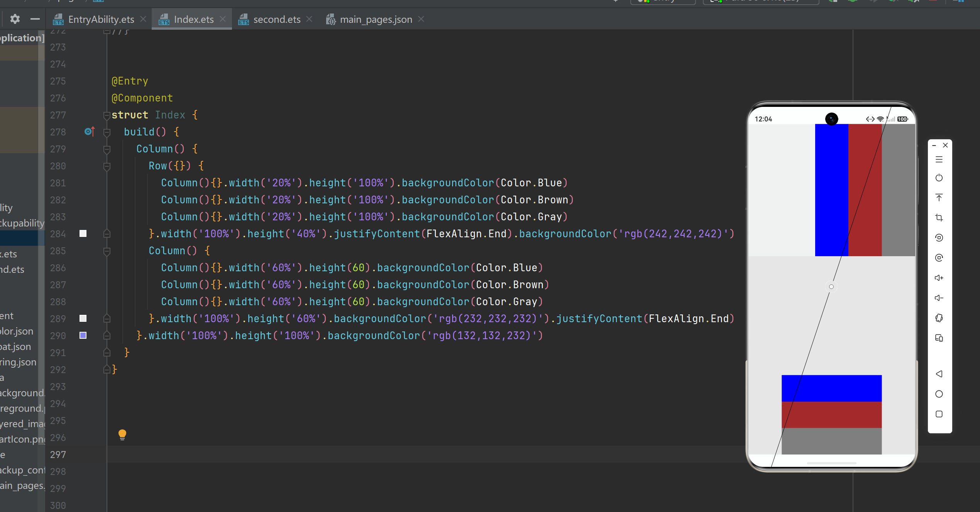Click the emulator pin-to-top arrow icon
Image resolution: width=980 pixels, height=512 pixels.
tap(939, 198)
